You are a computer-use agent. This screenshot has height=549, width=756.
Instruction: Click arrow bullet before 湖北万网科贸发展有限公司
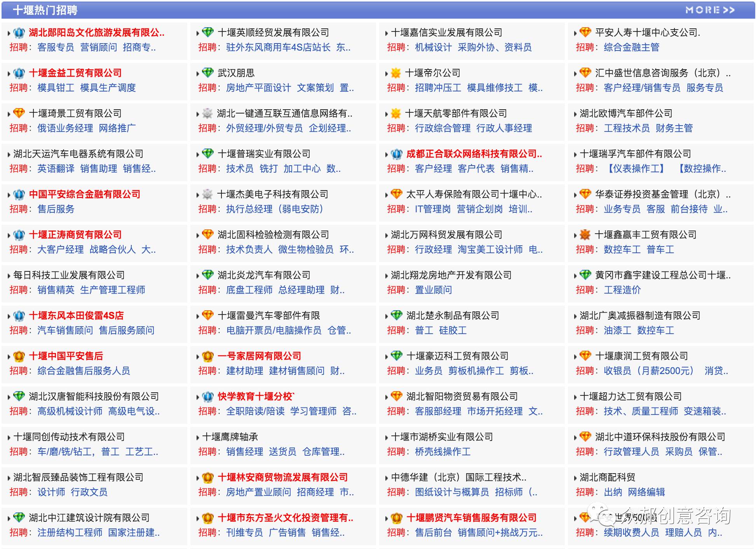(387, 236)
